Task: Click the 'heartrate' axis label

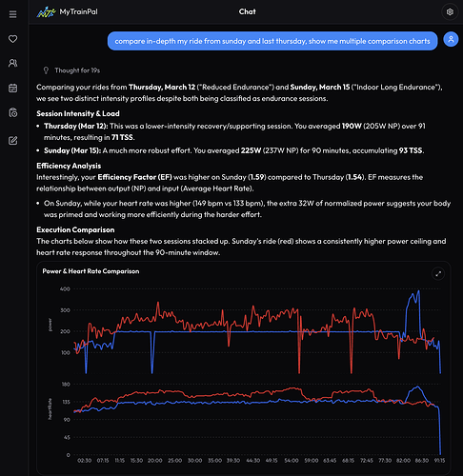Action: pyautogui.click(x=50, y=408)
